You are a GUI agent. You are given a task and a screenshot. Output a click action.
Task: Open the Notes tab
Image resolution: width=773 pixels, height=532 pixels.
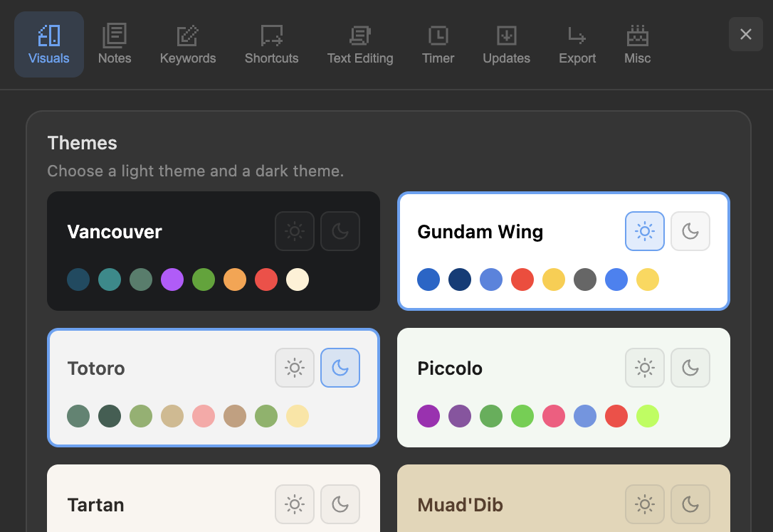114,44
